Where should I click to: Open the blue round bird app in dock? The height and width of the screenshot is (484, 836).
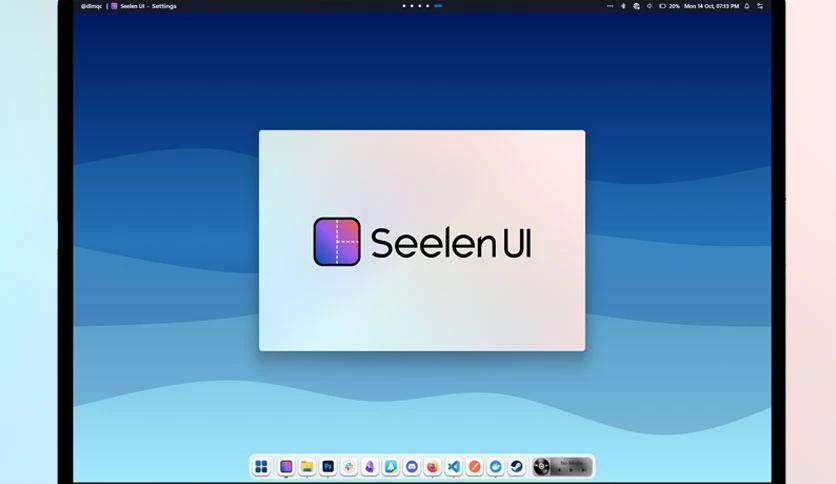coord(495,467)
